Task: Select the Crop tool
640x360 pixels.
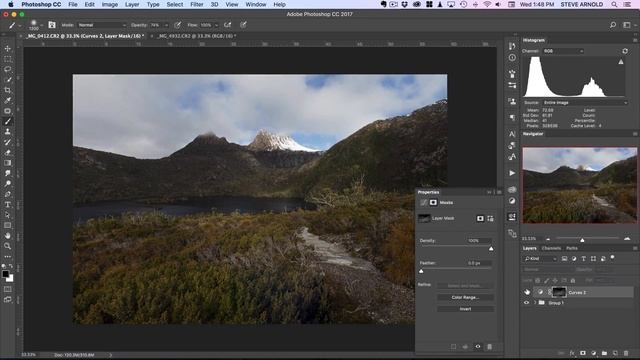Action: [8, 90]
